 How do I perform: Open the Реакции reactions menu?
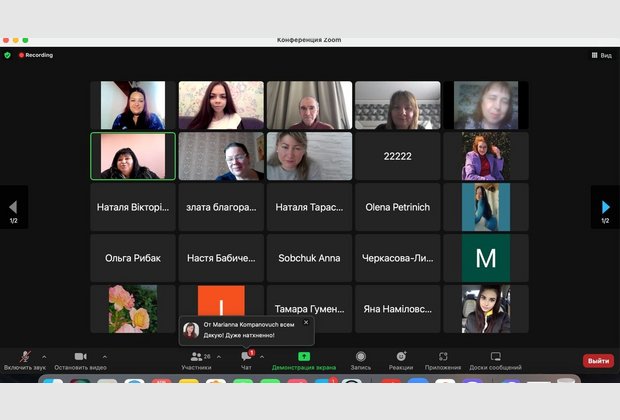coord(401,357)
